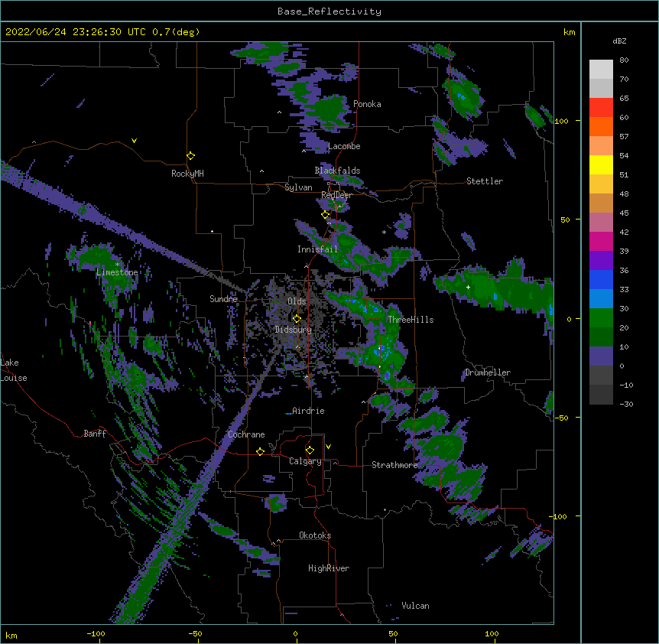Click the Lake Louise label
The image size is (659, 644).
point(14,370)
